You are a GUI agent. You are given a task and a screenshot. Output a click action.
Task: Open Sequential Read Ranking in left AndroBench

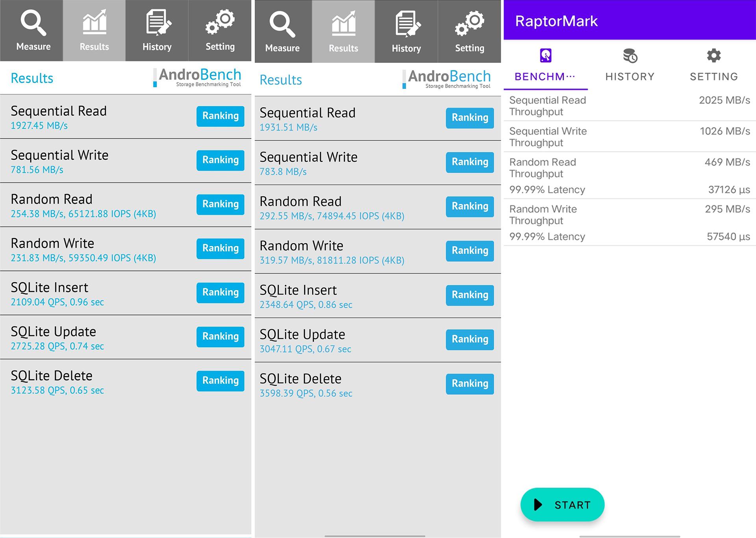click(x=220, y=116)
